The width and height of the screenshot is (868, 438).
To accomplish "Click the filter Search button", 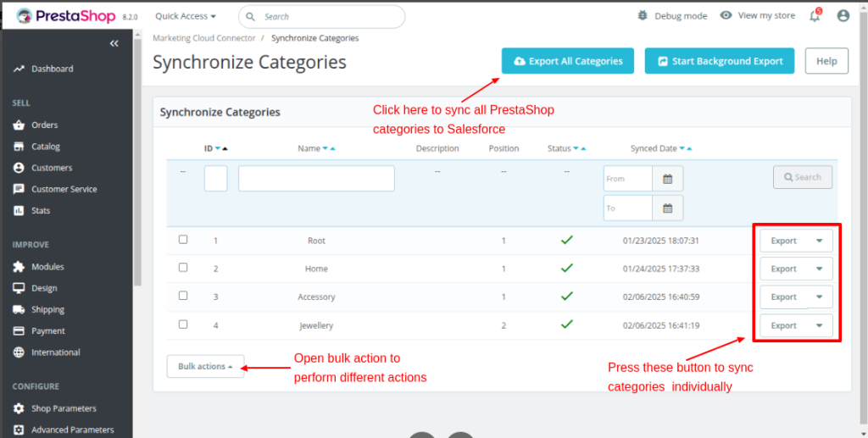I will (x=803, y=177).
